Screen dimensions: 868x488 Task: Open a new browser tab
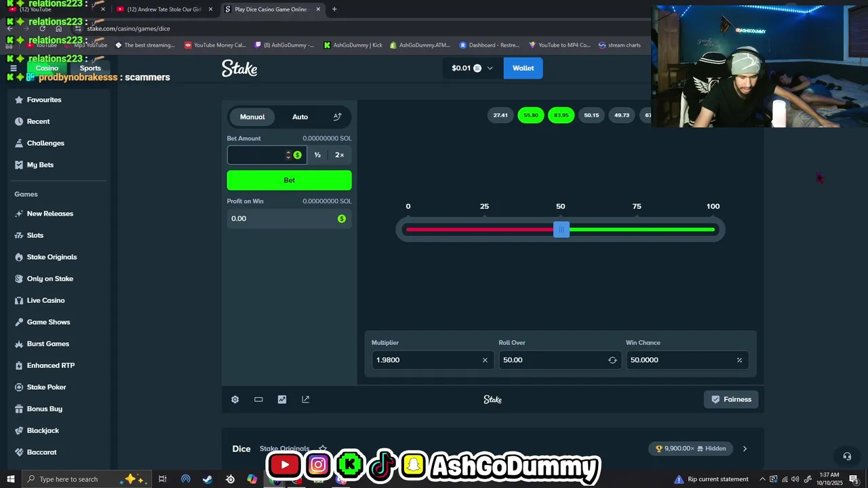334,9
